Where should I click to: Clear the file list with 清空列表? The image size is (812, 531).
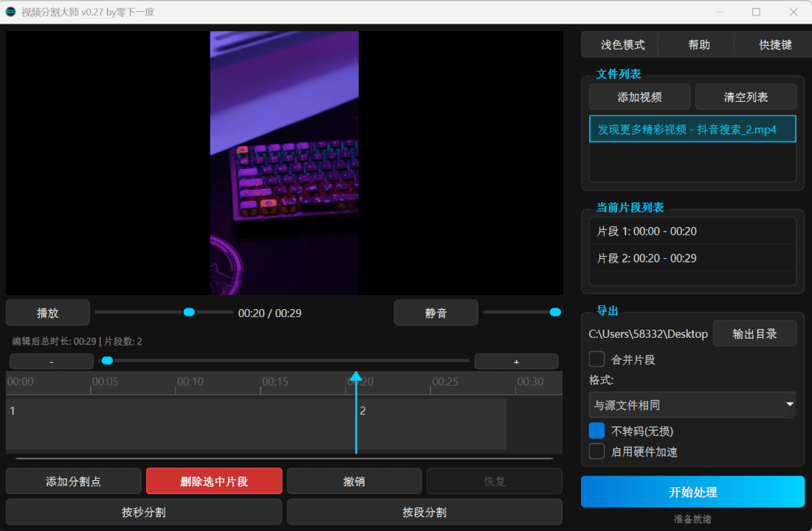pos(746,97)
